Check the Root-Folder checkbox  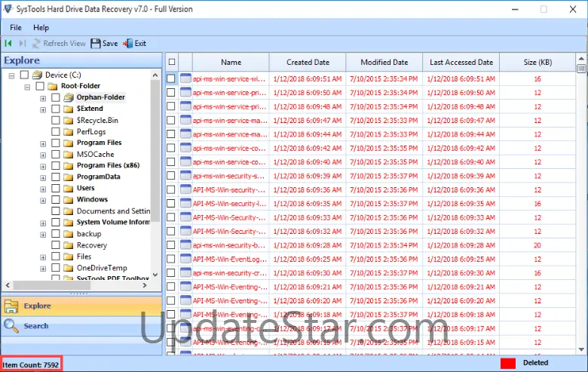tap(40, 86)
